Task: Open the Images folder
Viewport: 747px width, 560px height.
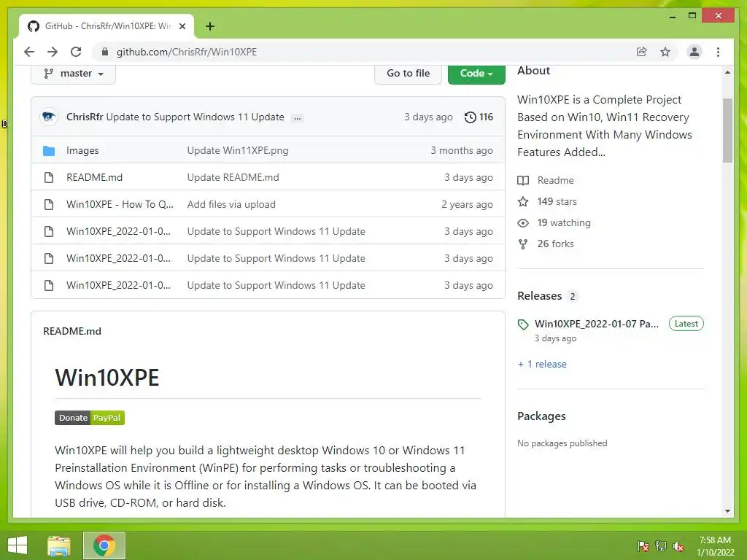Action: (82, 150)
